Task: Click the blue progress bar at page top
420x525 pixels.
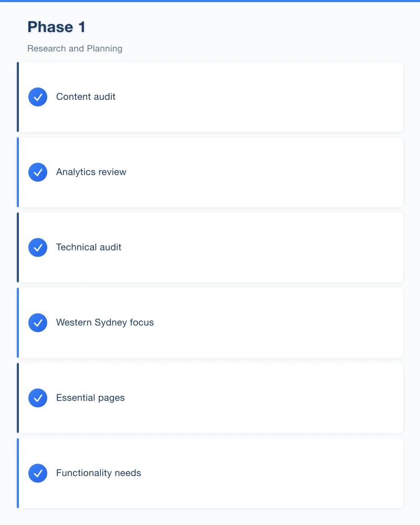Action: point(210,1)
